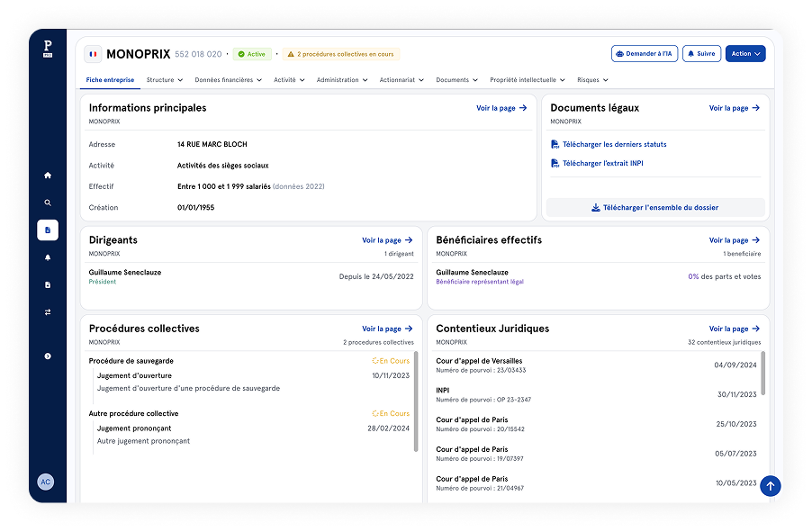This screenshot has height=532, width=812.
Task: Click Demander à l'IA button
Action: (645, 54)
